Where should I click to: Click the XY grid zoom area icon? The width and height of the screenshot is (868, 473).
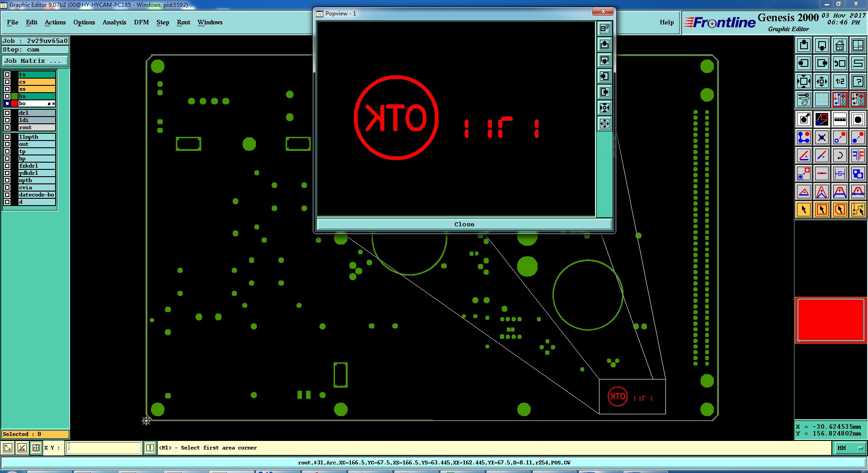tap(858, 45)
